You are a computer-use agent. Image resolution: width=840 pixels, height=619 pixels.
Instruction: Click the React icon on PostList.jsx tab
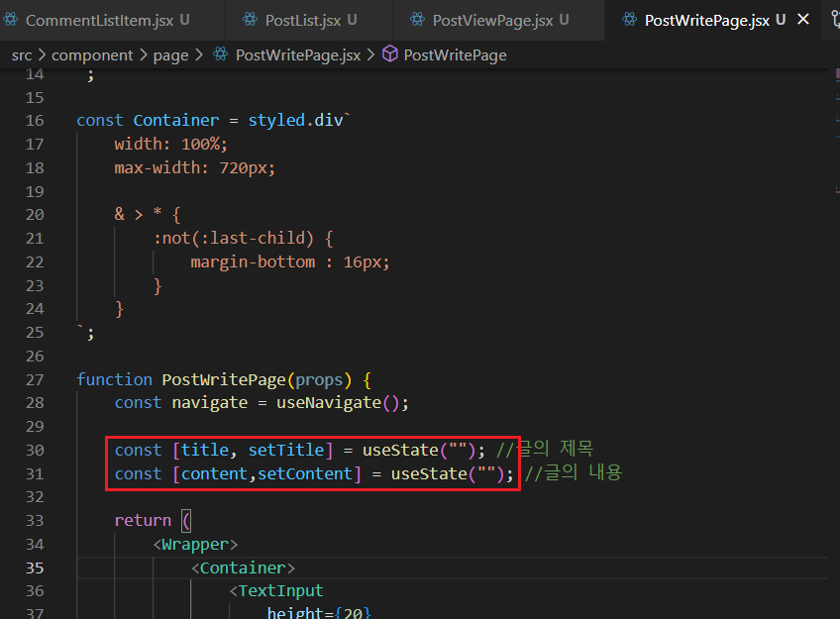[x=251, y=20]
